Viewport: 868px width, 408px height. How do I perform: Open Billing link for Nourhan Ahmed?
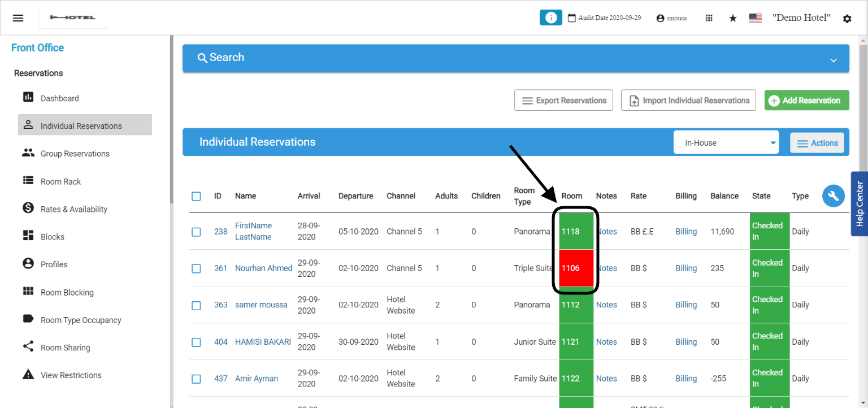tap(686, 268)
